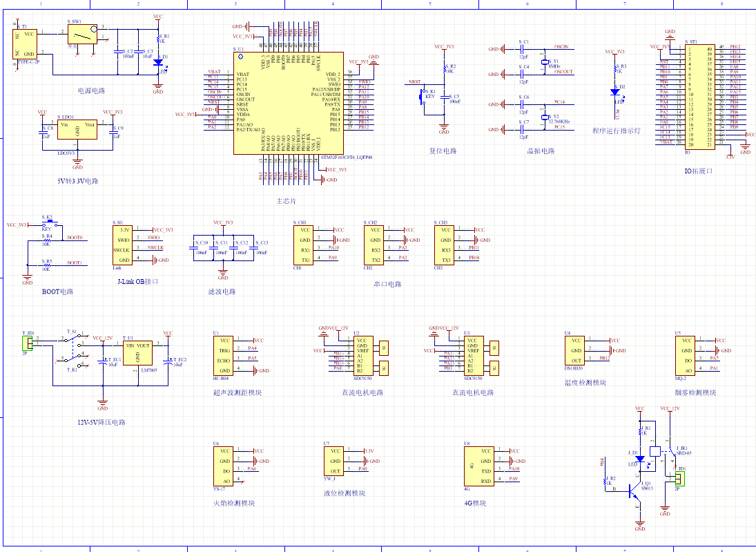This screenshot has width=756, height=552.
Task: Select the 4G module block U8
Action: click(478, 466)
